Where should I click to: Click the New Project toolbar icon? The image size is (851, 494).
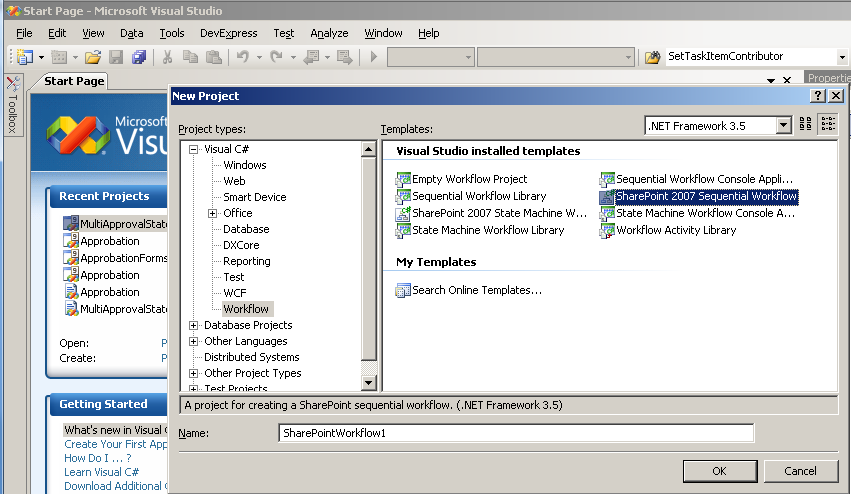point(25,56)
